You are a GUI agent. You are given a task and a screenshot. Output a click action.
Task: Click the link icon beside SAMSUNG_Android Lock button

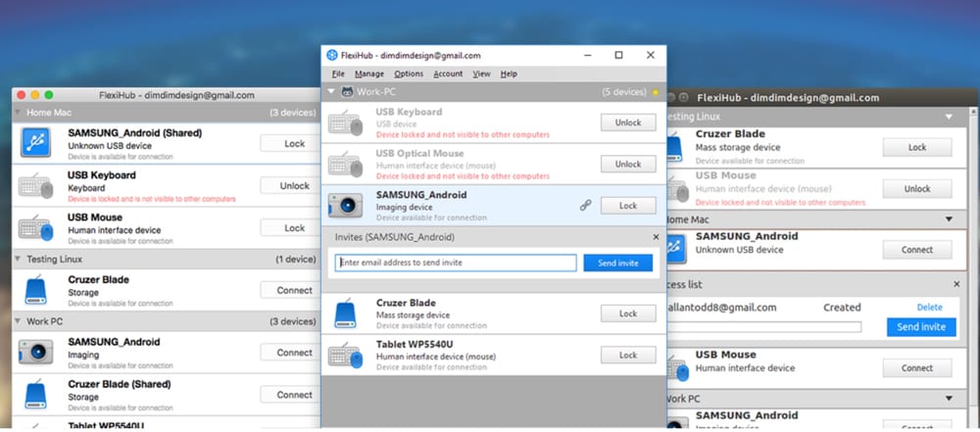pyautogui.click(x=586, y=205)
